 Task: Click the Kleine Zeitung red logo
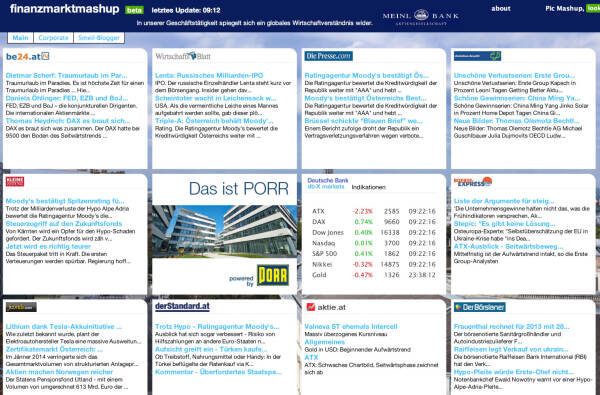coord(15,181)
